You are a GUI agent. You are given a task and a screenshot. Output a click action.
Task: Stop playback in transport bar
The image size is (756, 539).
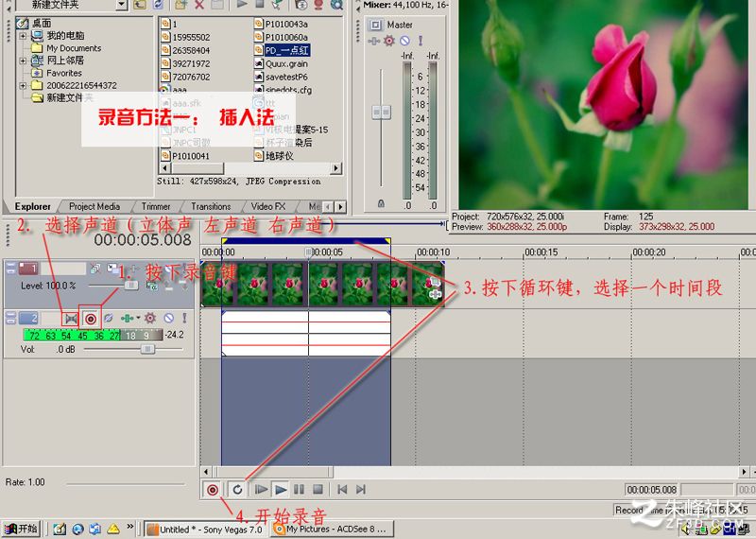(318, 490)
